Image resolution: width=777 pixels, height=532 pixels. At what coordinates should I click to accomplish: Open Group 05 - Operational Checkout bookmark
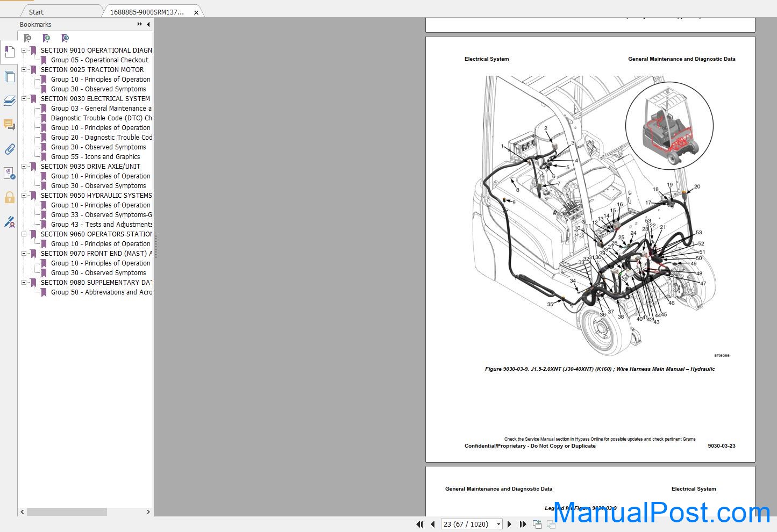point(99,60)
